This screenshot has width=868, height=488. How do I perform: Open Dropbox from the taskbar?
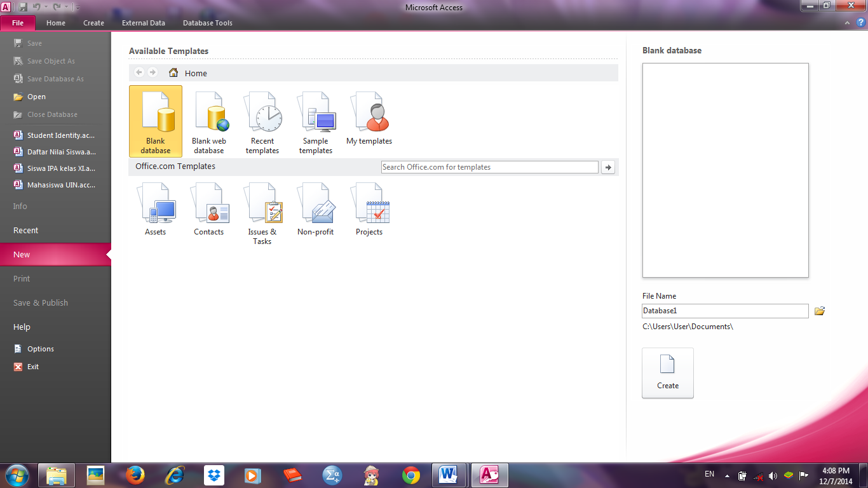[214, 475]
